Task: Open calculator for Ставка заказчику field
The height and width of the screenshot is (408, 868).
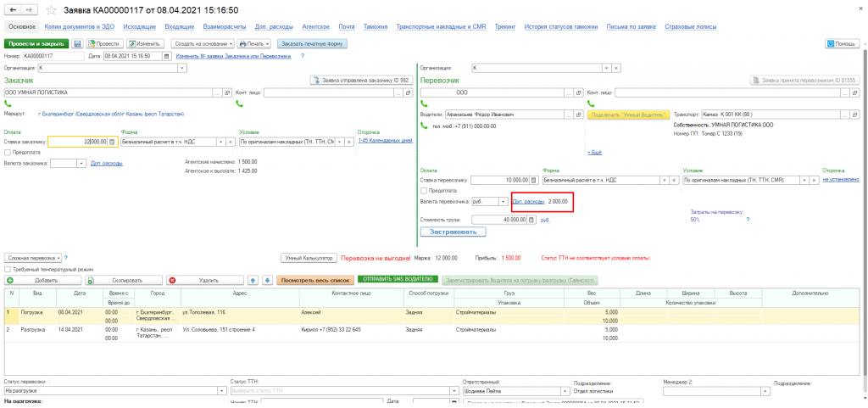Action: click(x=112, y=143)
